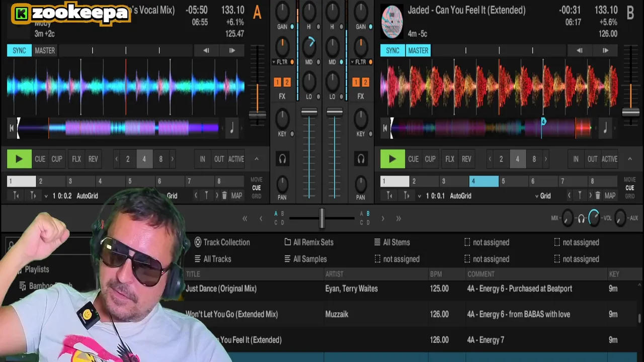Decrease loop size arrow on deck B
Image resolution: width=644 pixels, height=362 pixels.
coord(490,159)
